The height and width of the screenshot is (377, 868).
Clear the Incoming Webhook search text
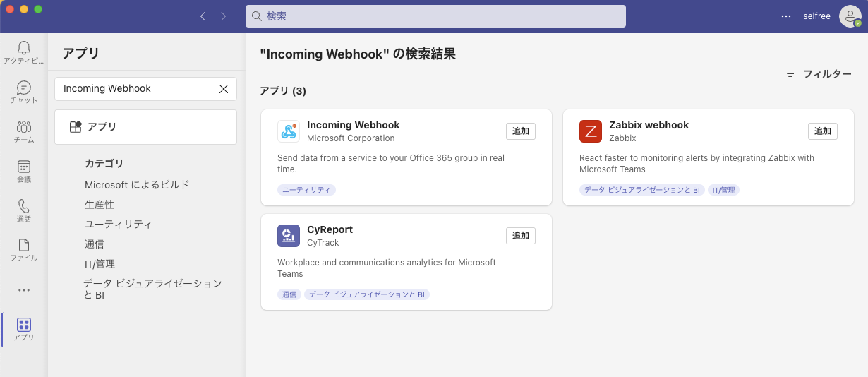coord(224,89)
